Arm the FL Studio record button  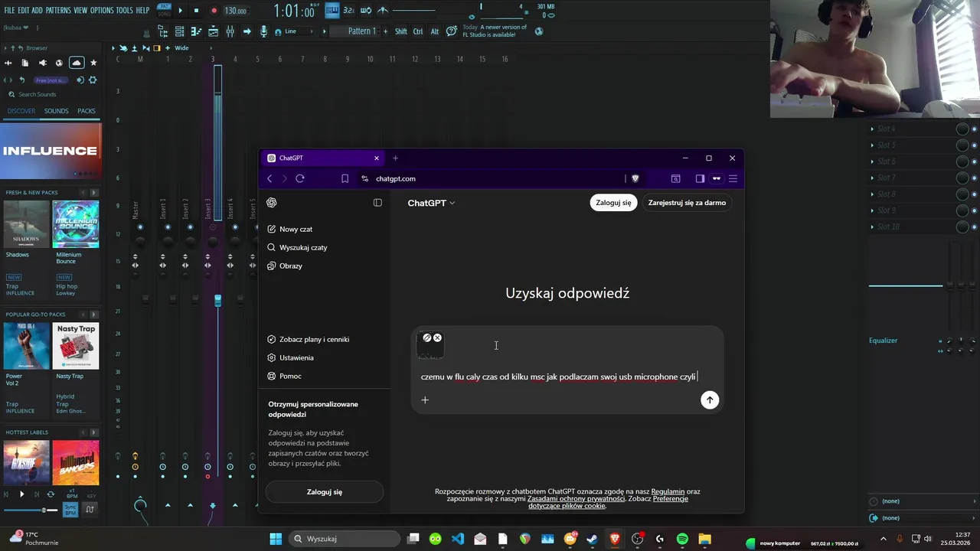214,11
